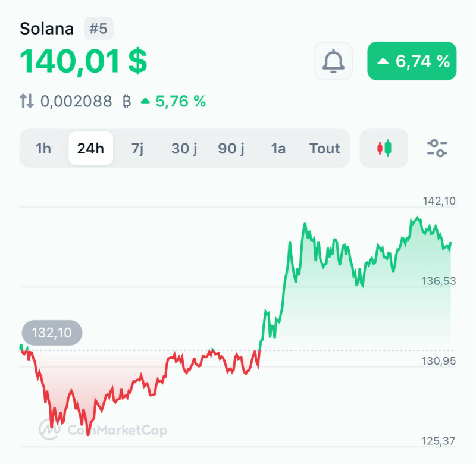The height and width of the screenshot is (464, 476).
Task: Switch chart to 7j range
Action: [137, 148]
